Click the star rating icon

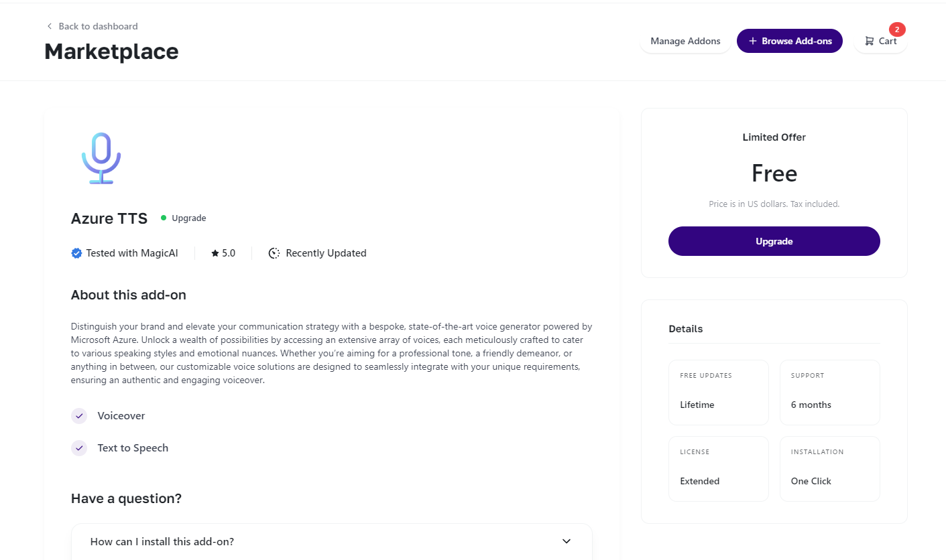tap(215, 253)
